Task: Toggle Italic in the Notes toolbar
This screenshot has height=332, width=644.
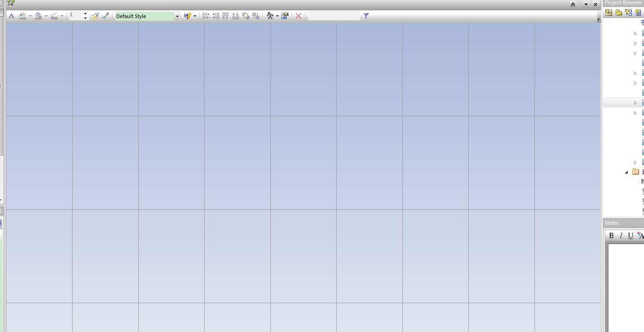Action: (621, 235)
